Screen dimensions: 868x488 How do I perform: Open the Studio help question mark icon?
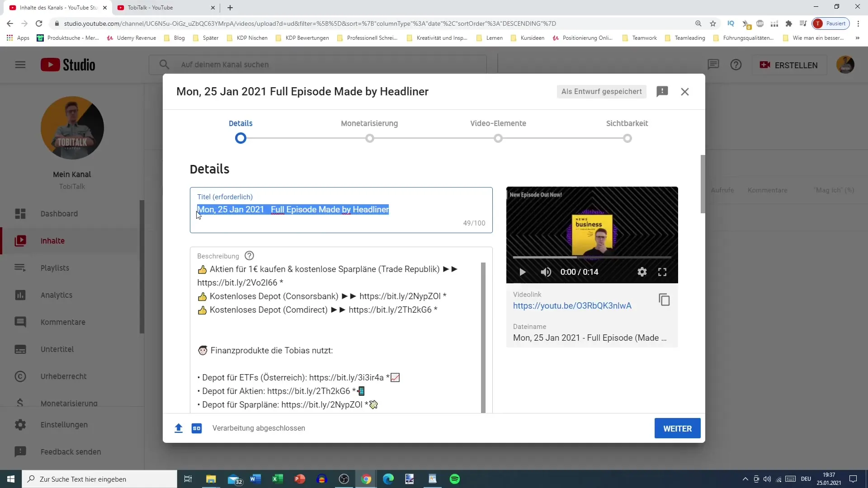pyautogui.click(x=736, y=65)
